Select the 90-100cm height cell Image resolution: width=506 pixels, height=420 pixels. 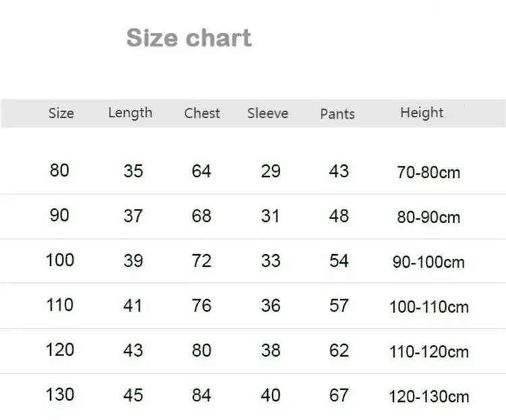tap(428, 262)
